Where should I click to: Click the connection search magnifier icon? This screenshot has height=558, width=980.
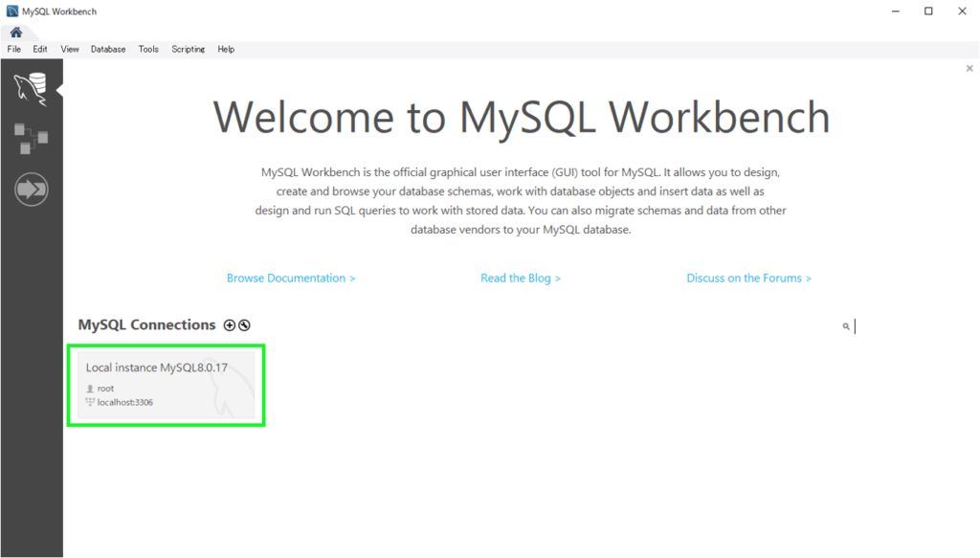(846, 326)
